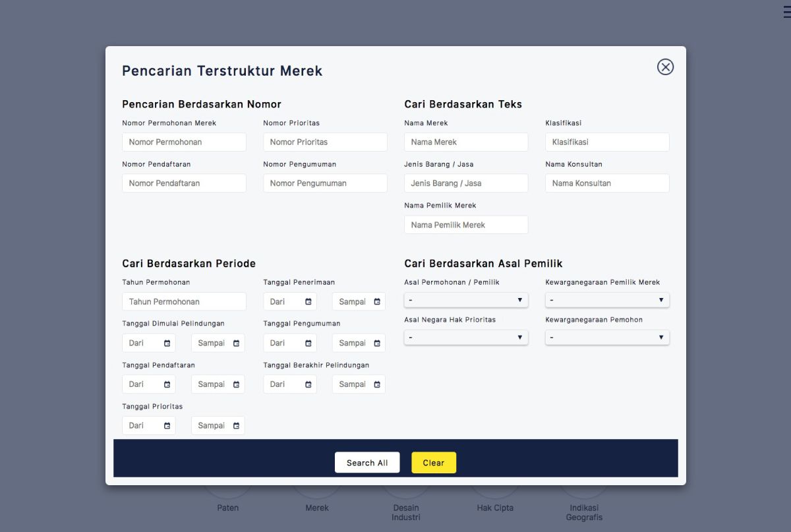This screenshot has width=791, height=532.
Task: Click the Nomor Permohonan input field
Action: pyautogui.click(x=184, y=142)
